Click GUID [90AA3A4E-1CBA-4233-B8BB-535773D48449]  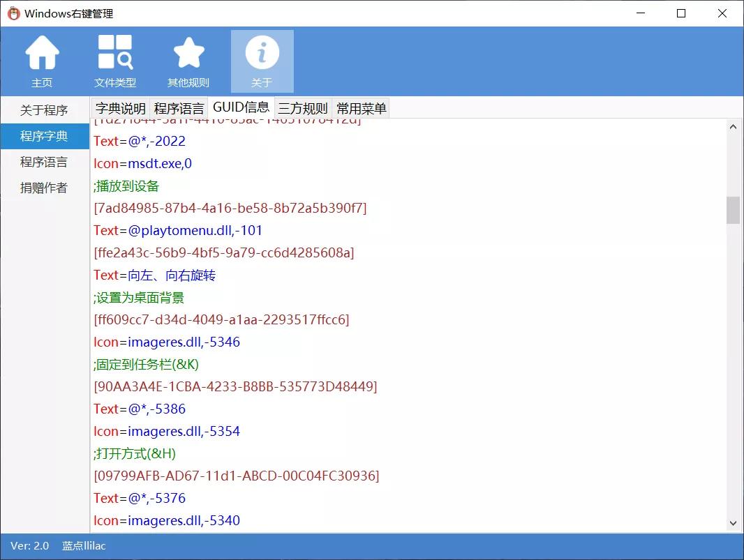click(235, 386)
